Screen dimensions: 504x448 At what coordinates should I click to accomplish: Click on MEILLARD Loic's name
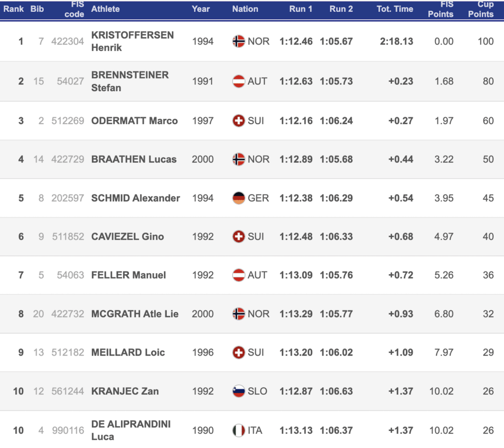128,352
